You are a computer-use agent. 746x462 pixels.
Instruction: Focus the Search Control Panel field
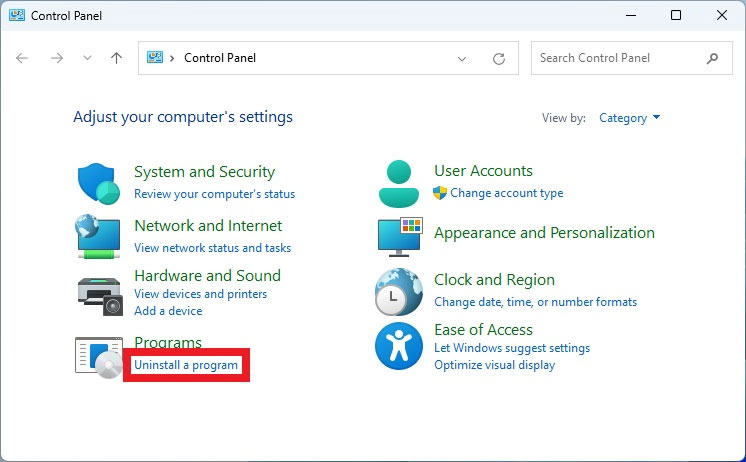click(x=632, y=58)
